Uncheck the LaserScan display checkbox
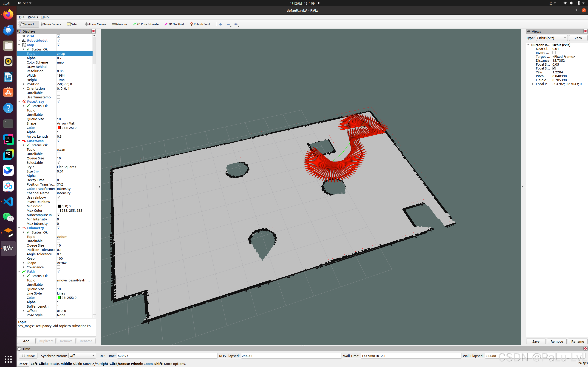The height and width of the screenshot is (367, 588). 59,141
